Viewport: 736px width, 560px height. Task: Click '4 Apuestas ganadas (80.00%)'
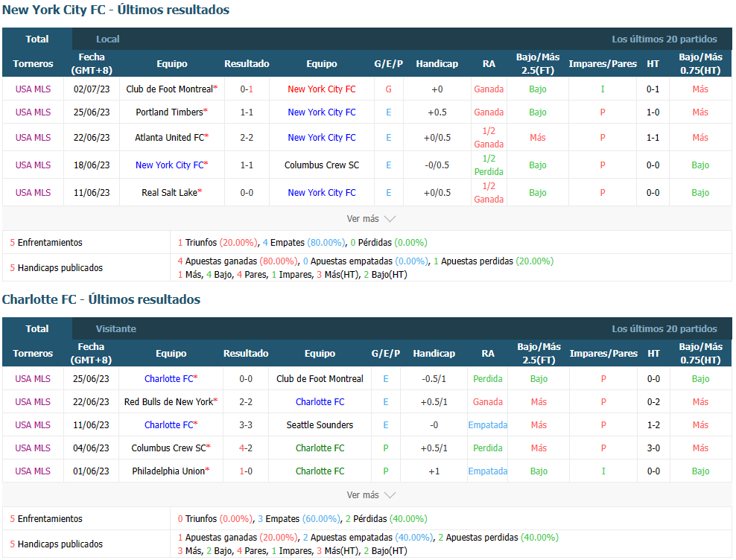pos(238,261)
